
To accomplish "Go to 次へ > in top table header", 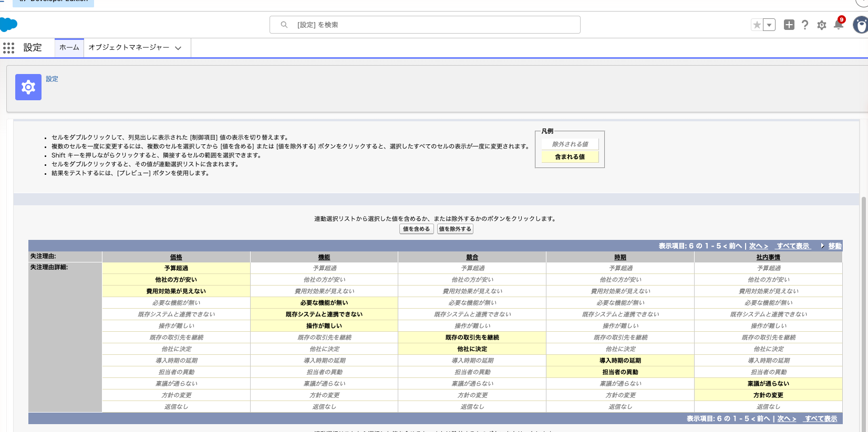I will coord(759,246).
